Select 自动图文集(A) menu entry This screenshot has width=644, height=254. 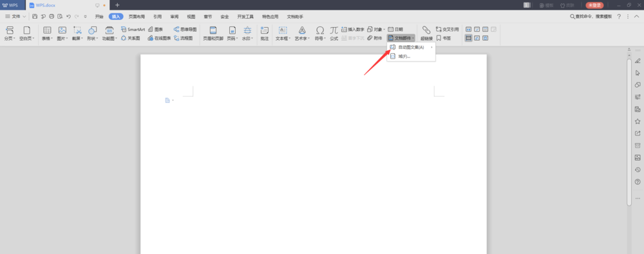pos(411,47)
